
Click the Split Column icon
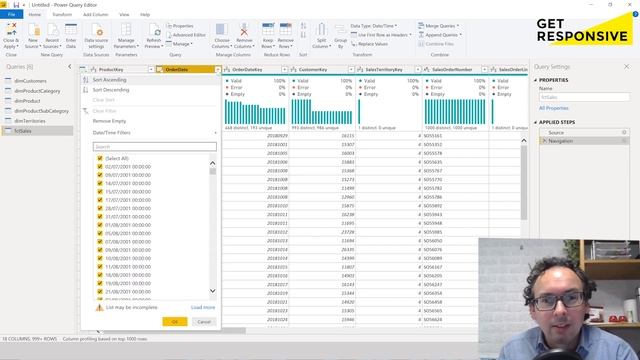pyautogui.click(x=321, y=30)
